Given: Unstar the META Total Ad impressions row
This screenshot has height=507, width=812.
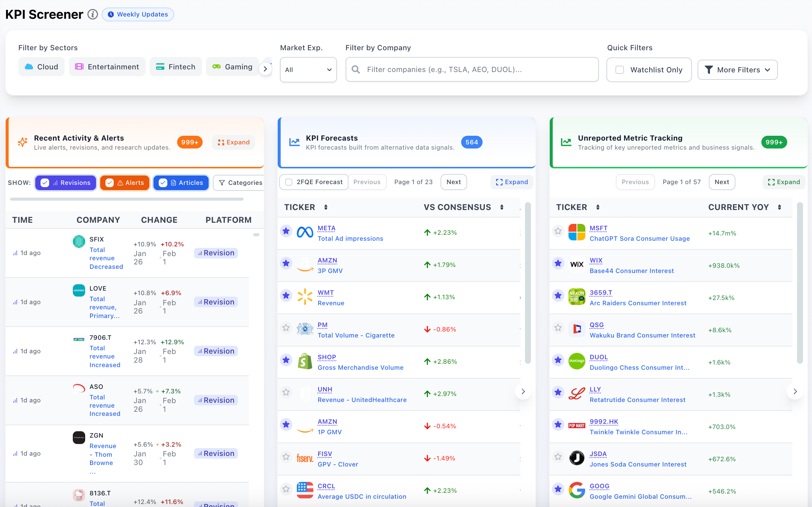Looking at the screenshot, I should (x=286, y=231).
